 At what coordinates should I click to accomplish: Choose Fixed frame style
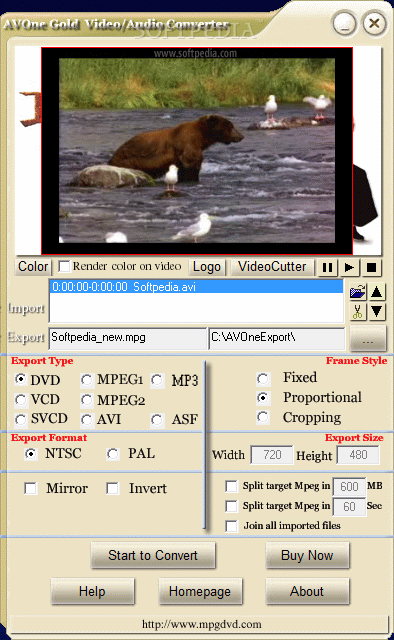point(263,378)
